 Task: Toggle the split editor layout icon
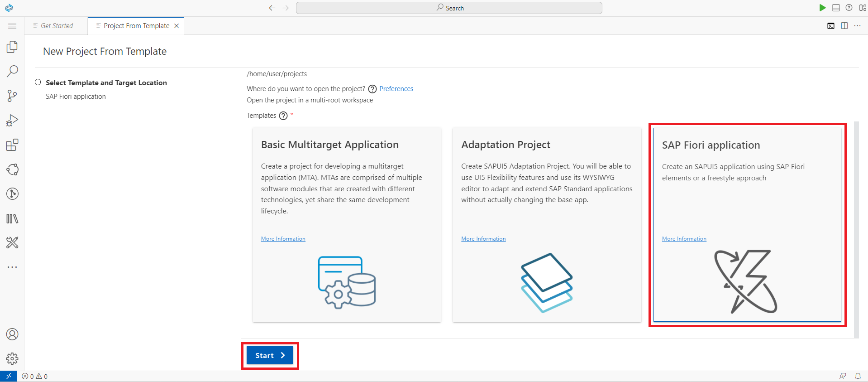coord(844,26)
